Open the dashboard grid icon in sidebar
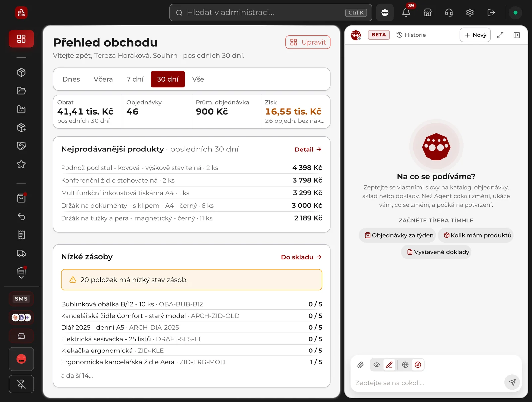 click(x=21, y=39)
